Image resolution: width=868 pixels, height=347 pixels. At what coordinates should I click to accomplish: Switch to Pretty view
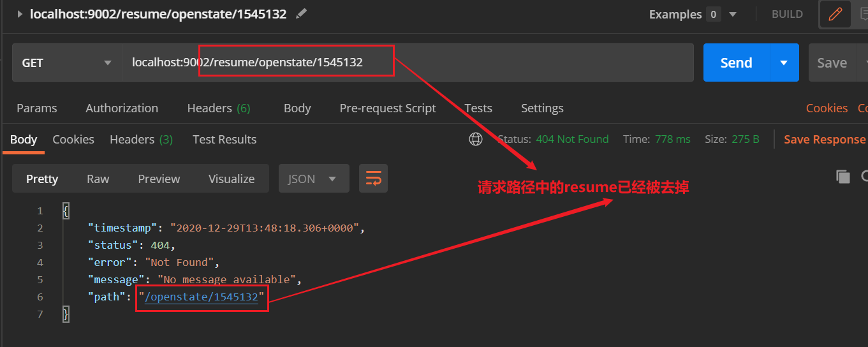click(x=42, y=179)
